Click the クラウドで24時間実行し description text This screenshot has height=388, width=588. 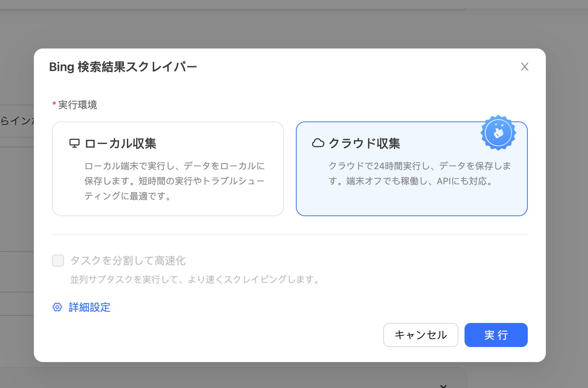(420, 173)
